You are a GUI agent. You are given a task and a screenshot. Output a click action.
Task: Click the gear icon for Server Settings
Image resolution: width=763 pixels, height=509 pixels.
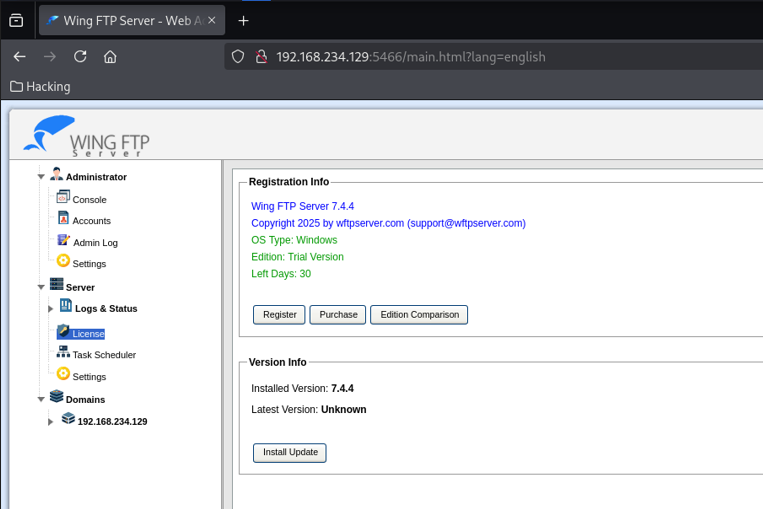63,374
